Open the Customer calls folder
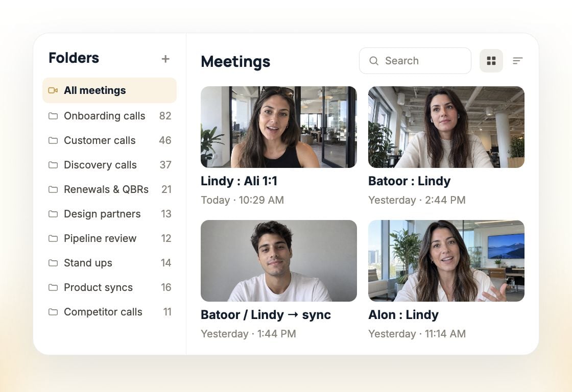 (109, 140)
